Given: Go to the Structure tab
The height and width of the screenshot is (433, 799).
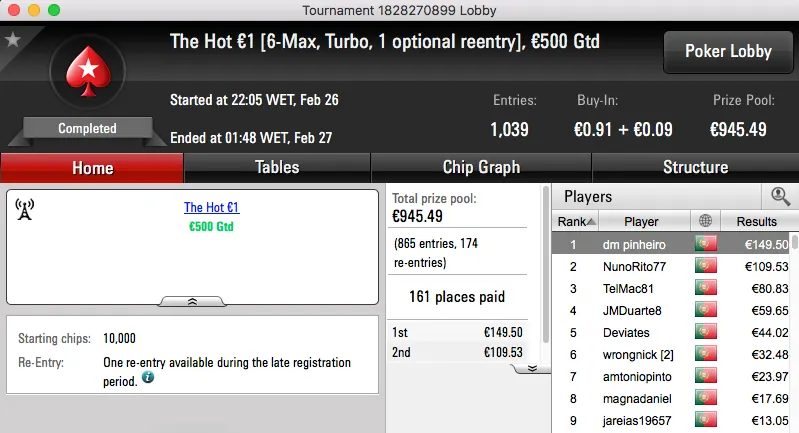Looking at the screenshot, I should click(x=695, y=167).
